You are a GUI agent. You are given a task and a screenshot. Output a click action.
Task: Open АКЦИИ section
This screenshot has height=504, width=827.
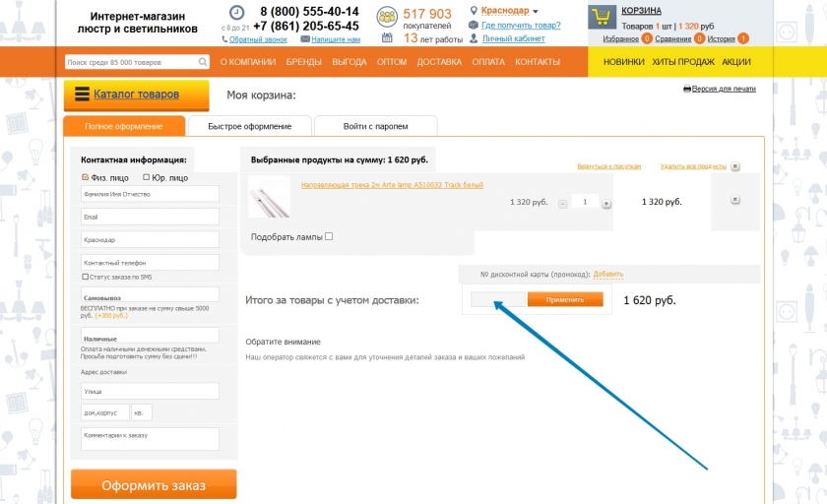pyautogui.click(x=736, y=62)
